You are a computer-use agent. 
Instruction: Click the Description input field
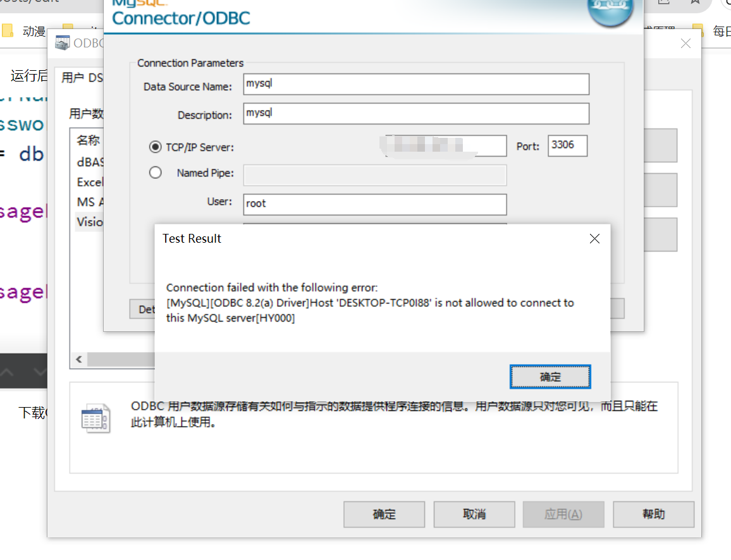416,114
